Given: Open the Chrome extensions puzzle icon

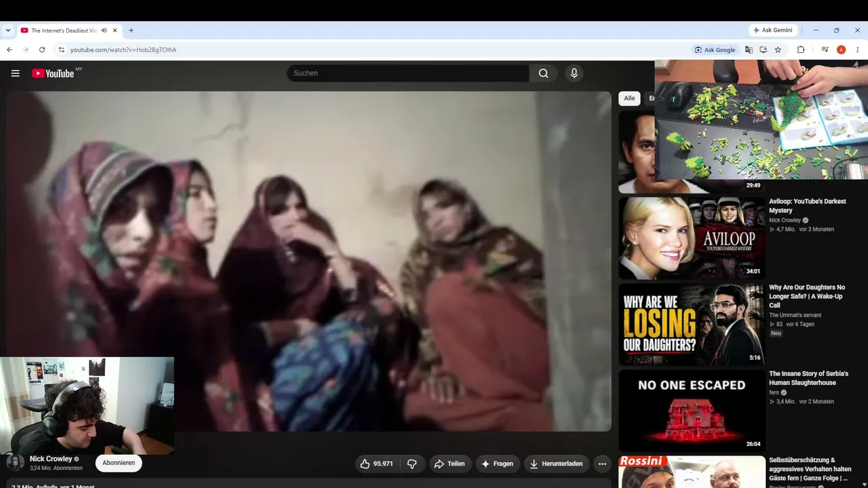Looking at the screenshot, I should pyautogui.click(x=801, y=49).
